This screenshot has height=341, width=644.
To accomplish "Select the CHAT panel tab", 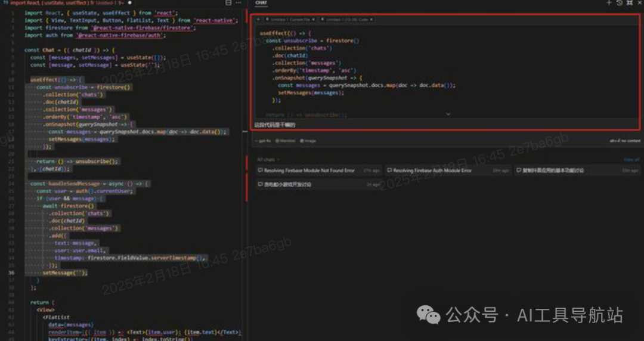I will (x=261, y=2).
